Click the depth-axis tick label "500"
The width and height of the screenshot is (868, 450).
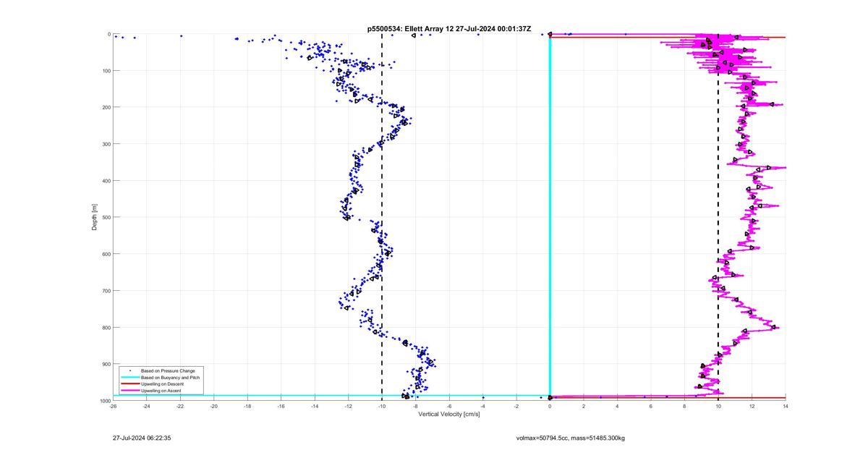coord(106,217)
